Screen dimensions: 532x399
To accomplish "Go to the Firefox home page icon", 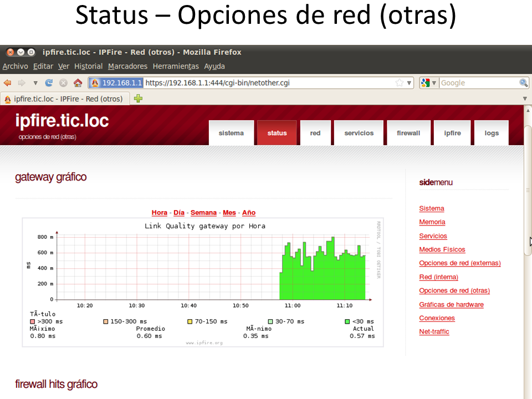I will [78, 83].
